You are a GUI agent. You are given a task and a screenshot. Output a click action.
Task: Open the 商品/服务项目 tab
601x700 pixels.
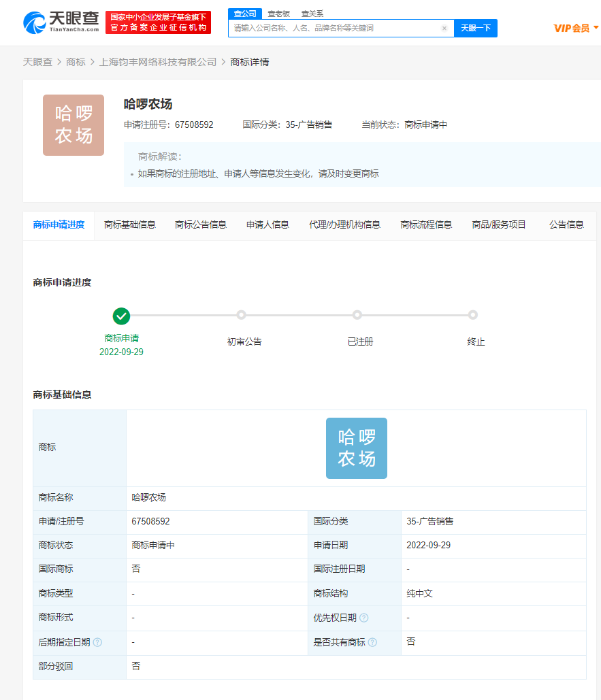coord(499,224)
